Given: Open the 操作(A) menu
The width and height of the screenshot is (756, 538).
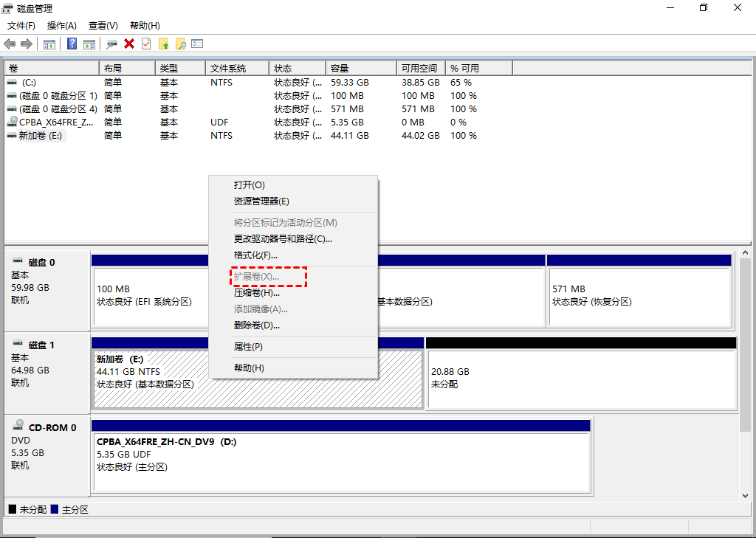Looking at the screenshot, I should [x=62, y=26].
